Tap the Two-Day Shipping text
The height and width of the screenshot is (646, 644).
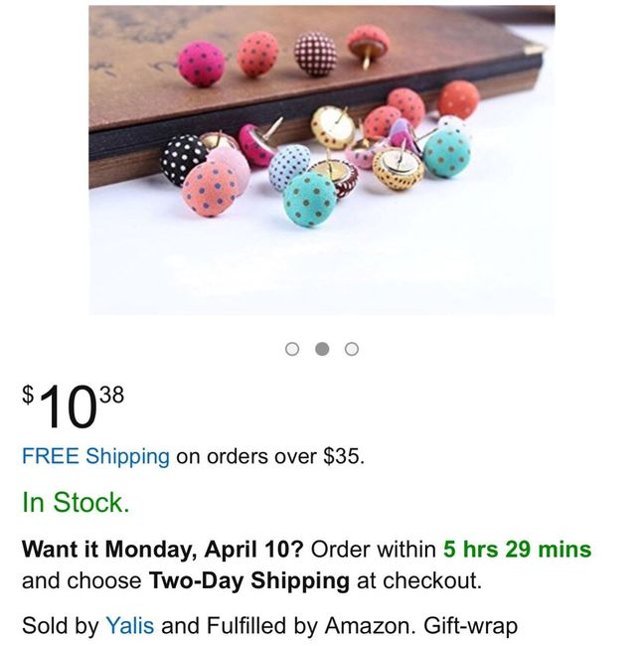coord(248,580)
